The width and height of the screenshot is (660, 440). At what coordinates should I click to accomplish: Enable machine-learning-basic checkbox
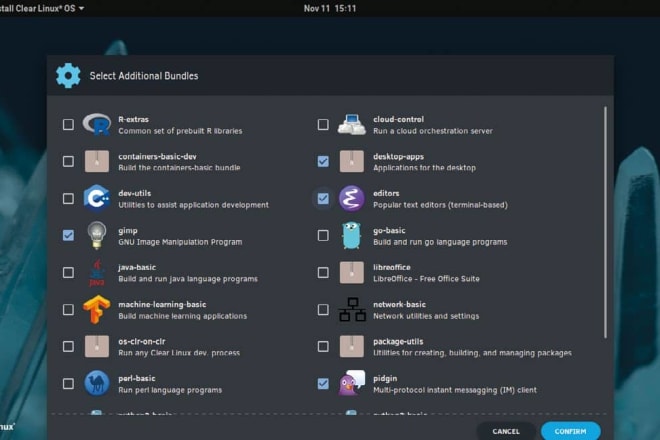(x=68, y=309)
